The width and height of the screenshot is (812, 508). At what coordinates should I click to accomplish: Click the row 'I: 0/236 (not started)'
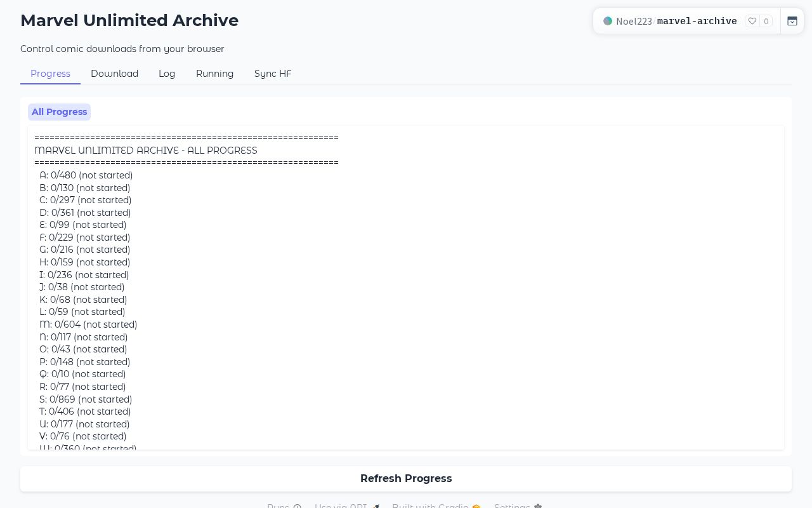(84, 275)
